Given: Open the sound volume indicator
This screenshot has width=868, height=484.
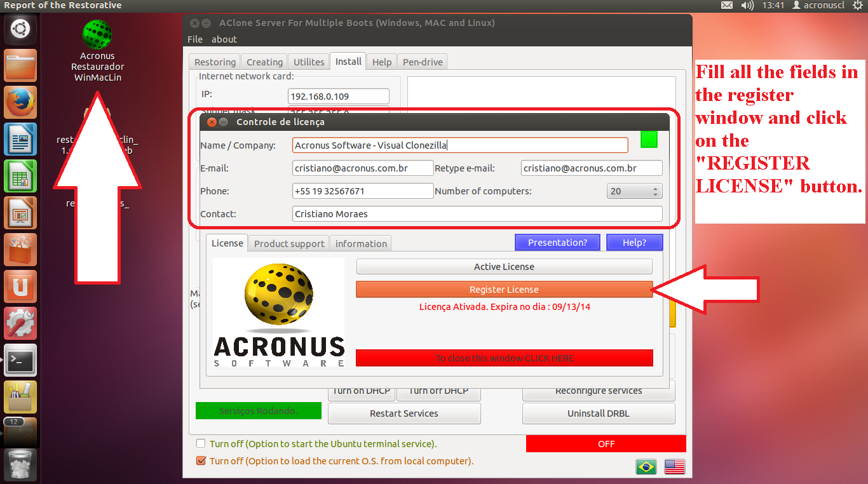Looking at the screenshot, I should [x=747, y=5].
